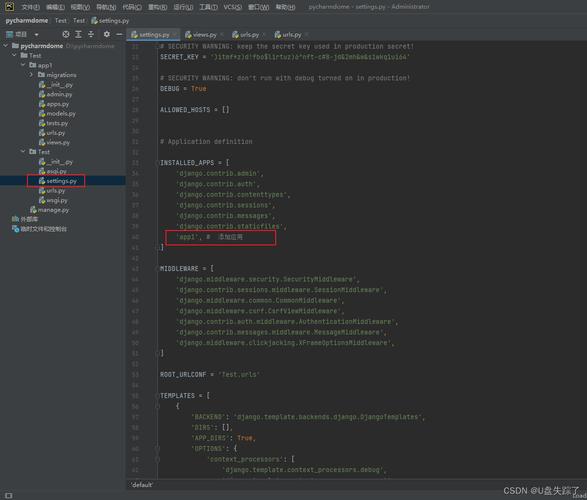Open the project view mode dropdown arrow
The image size is (587, 500).
(x=36, y=34)
